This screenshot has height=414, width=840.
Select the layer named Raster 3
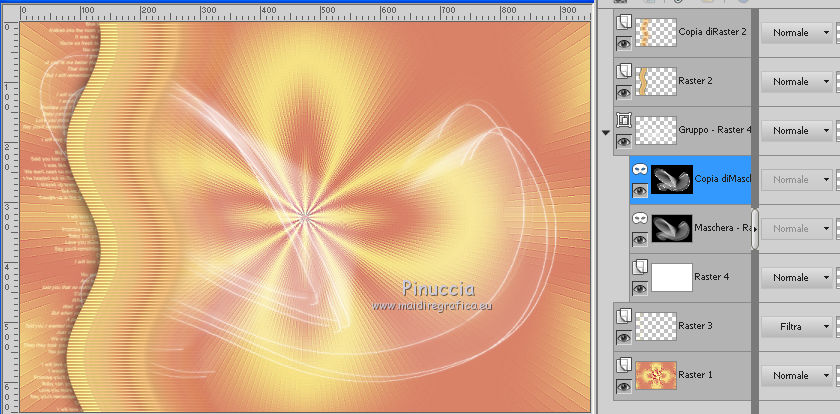pos(695,326)
